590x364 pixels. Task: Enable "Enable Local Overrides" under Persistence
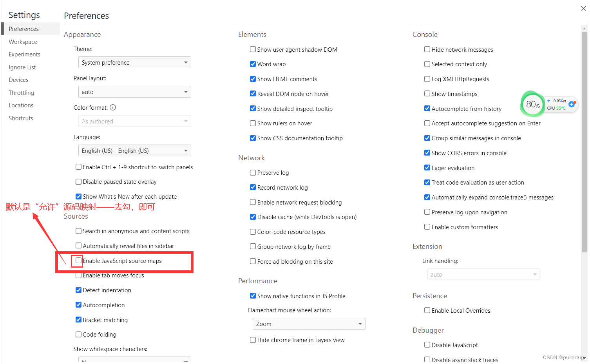(x=427, y=310)
